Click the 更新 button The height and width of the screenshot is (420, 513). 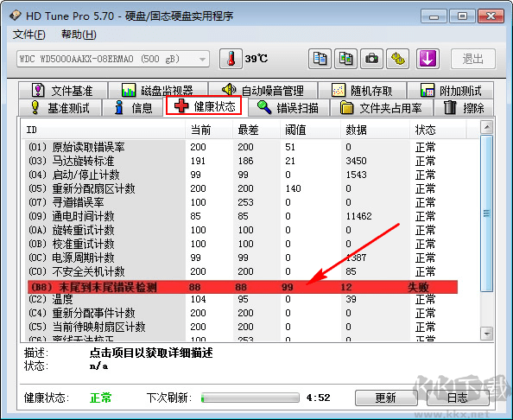[386, 398]
